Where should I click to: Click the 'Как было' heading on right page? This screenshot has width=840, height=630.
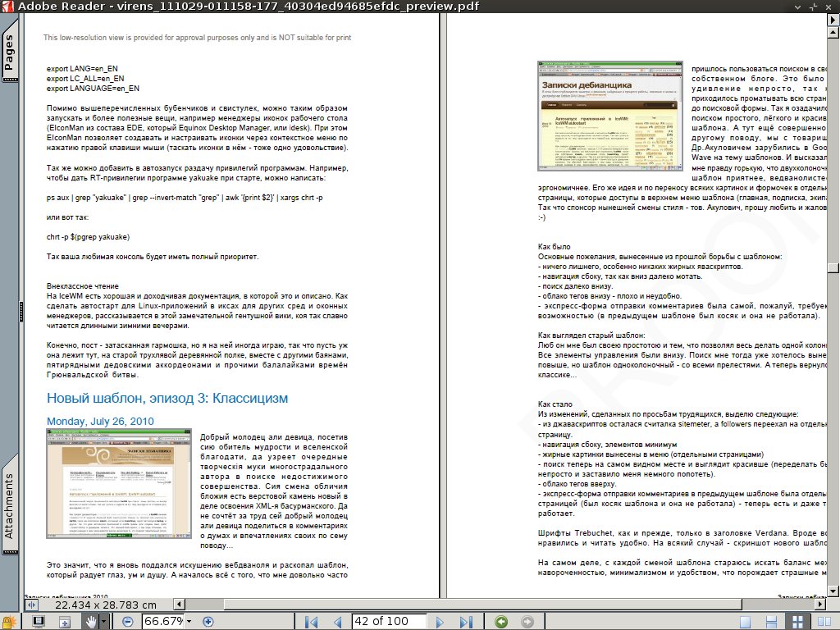click(554, 246)
